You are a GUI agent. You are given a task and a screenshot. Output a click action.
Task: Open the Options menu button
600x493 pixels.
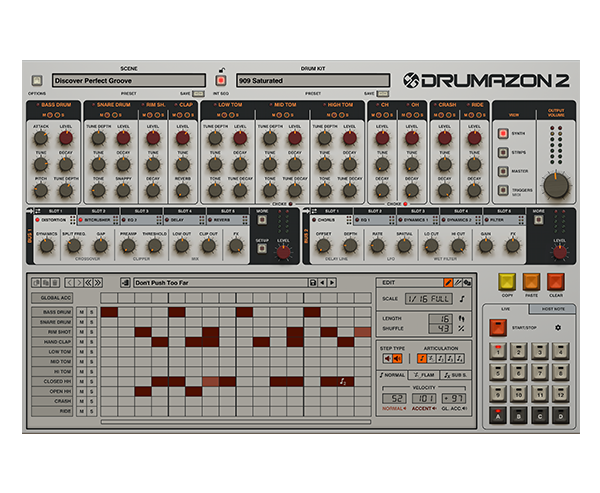[37, 80]
